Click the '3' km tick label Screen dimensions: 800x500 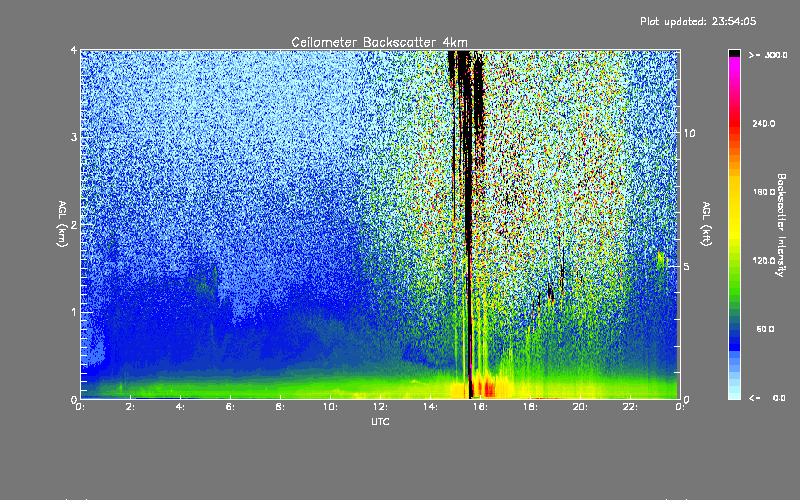point(74,137)
